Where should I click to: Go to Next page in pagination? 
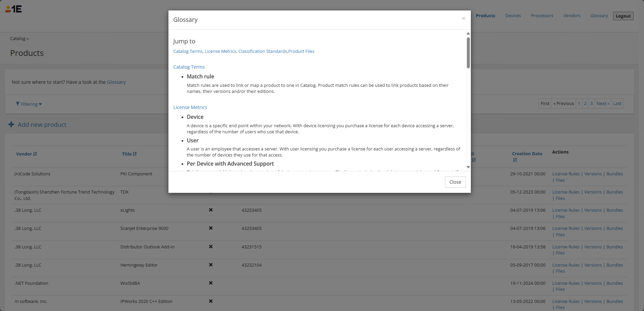tap(603, 104)
